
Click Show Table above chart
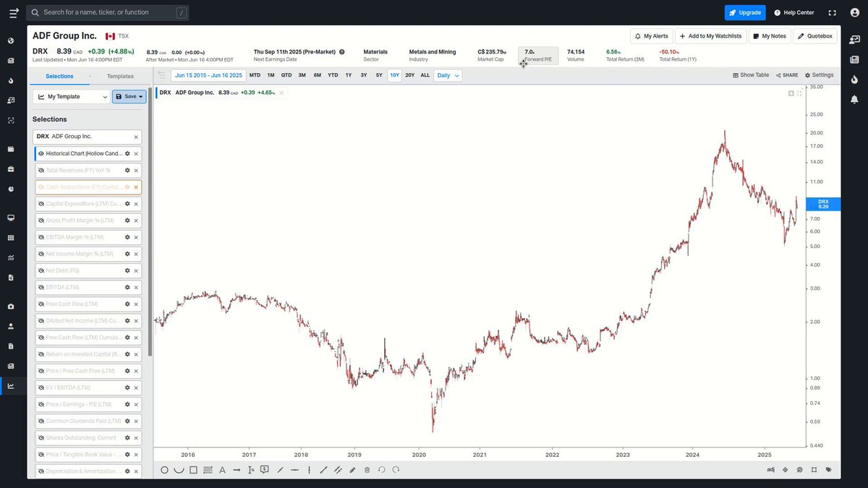click(x=751, y=75)
